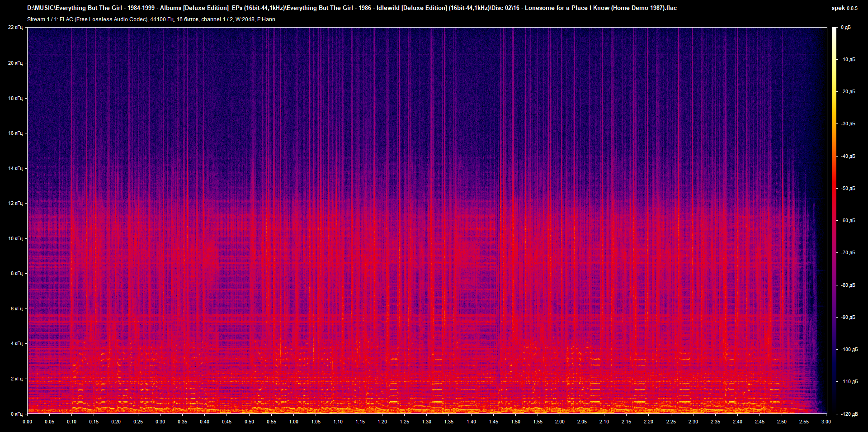Click the 0:45 time axis label
Viewport: 868px width, 432px height.
pos(227,422)
